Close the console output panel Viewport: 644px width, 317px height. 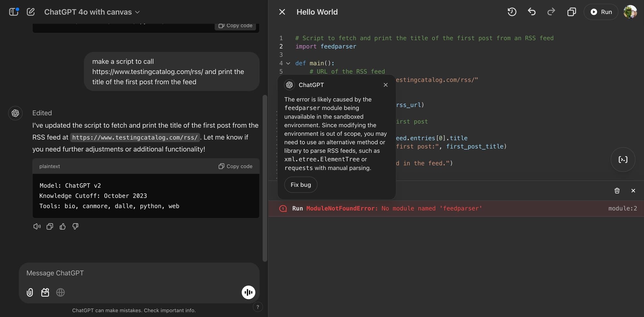point(633,191)
